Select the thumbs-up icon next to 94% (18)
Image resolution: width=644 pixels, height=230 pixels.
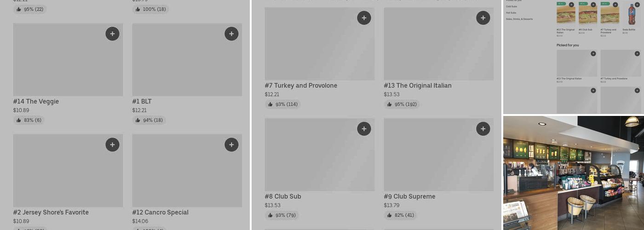pyautogui.click(x=138, y=120)
